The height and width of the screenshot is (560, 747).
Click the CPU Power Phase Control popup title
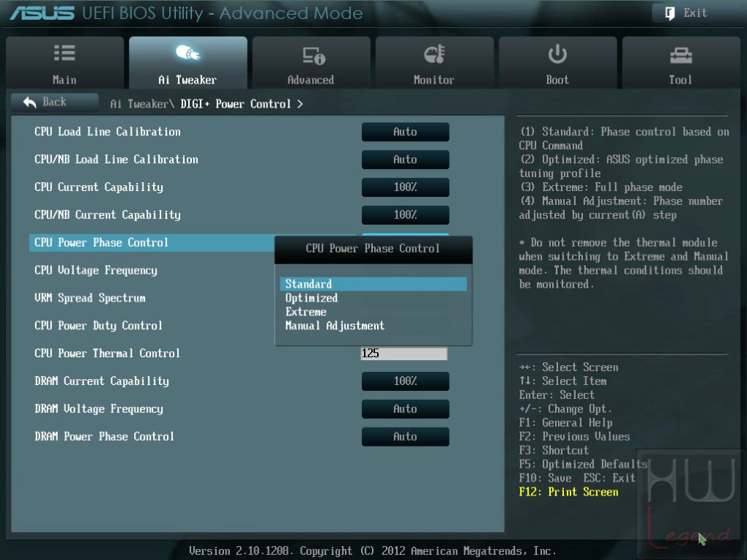pyautogui.click(x=373, y=249)
